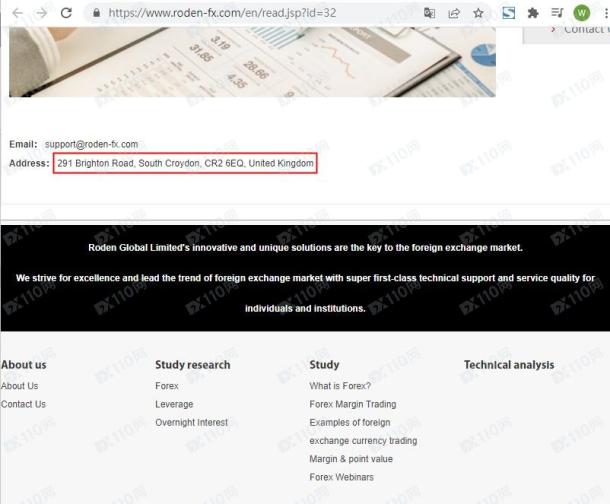The height and width of the screenshot is (504, 610).
Task: Click the We strive for excellence sentence
Action: [x=305, y=278]
